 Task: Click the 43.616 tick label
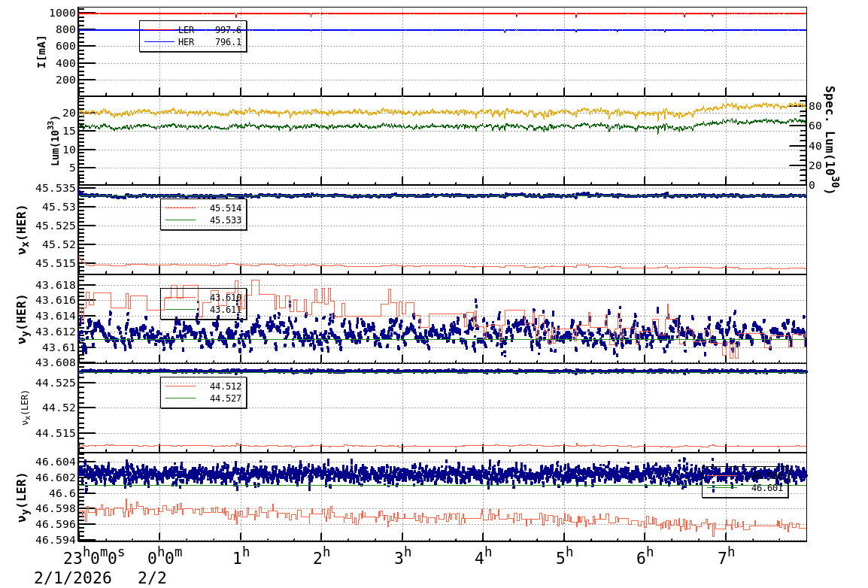coord(56,300)
